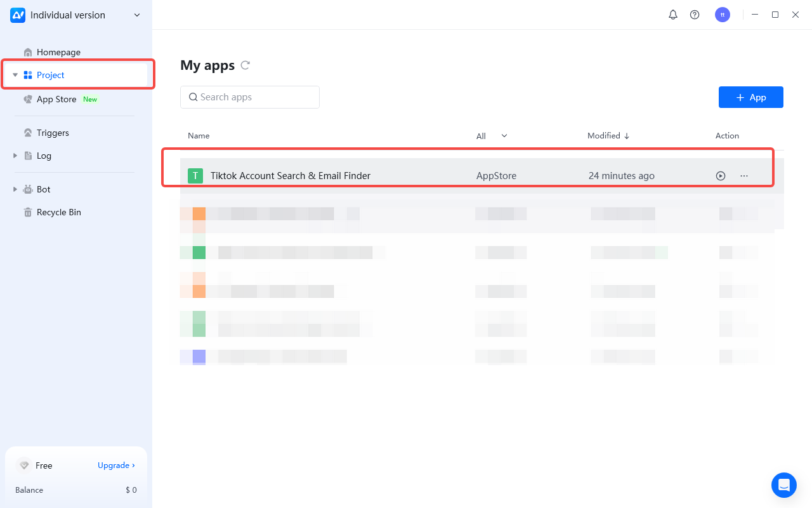This screenshot has width=812, height=508.
Task: Open the Individual version dropdown
Action: [x=137, y=15]
